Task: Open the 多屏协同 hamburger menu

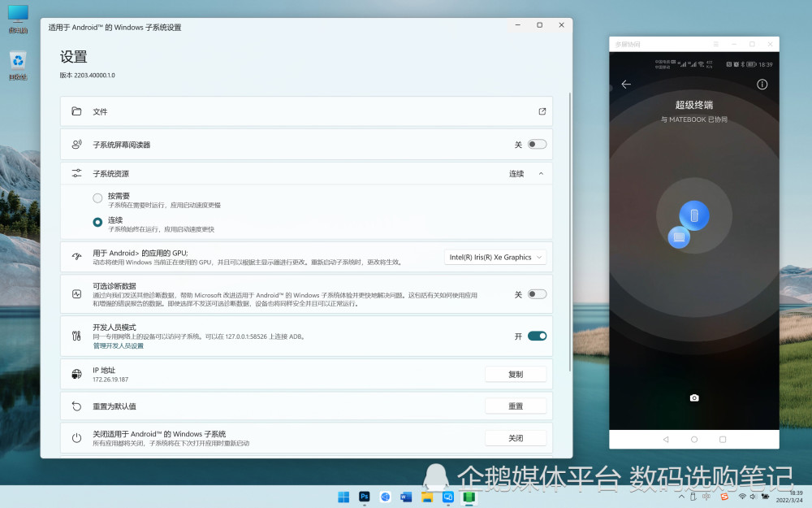Action: point(715,44)
